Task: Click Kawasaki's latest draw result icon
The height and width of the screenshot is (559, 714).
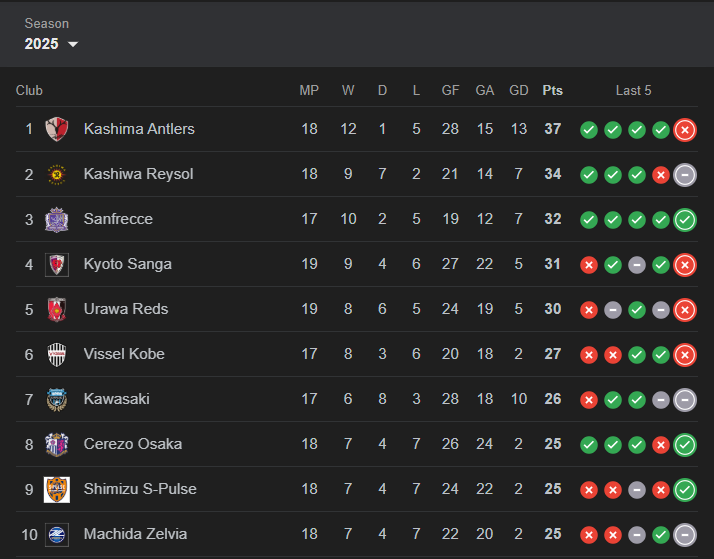Action: [685, 400]
